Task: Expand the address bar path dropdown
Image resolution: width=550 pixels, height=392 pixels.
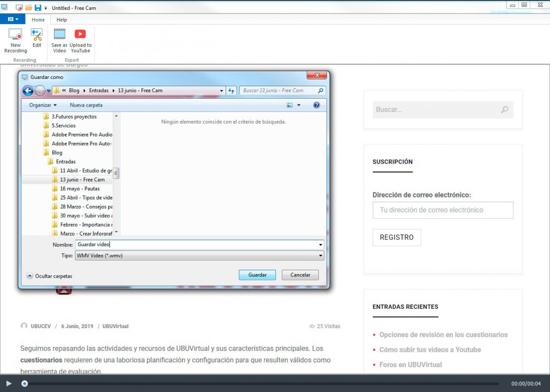Action: coord(221,91)
